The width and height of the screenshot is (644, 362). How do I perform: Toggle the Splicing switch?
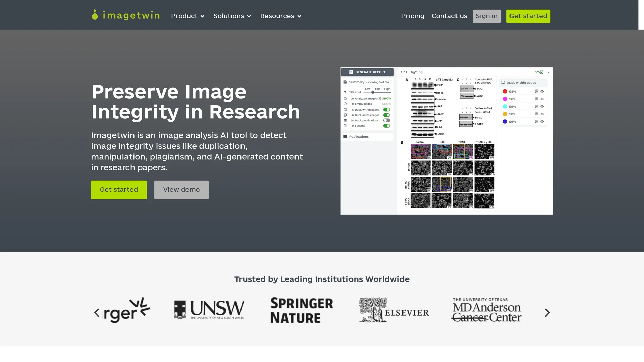pos(387,126)
